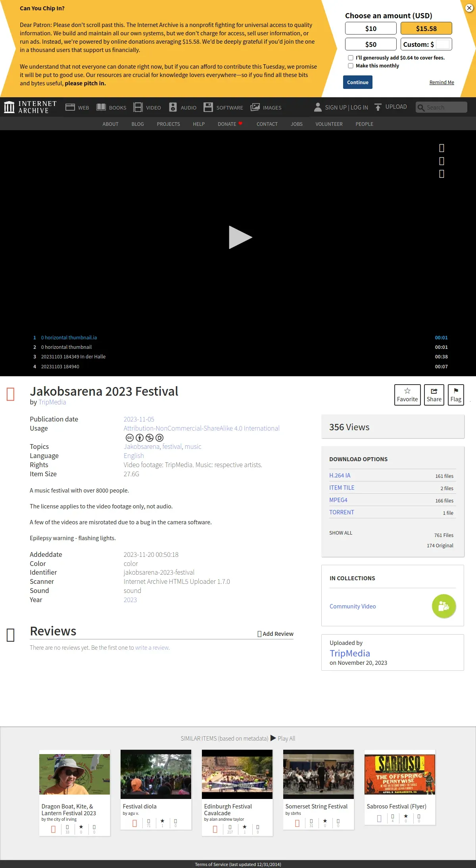Click the custom amount input field
Viewport: 476px width, 868px height.
tap(443, 44)
